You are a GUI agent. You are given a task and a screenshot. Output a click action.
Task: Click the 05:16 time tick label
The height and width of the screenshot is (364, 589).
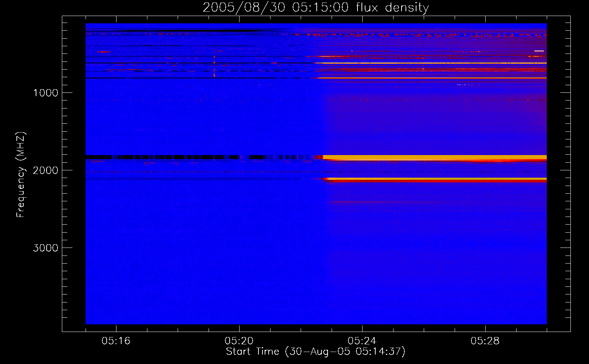(116, 341)
